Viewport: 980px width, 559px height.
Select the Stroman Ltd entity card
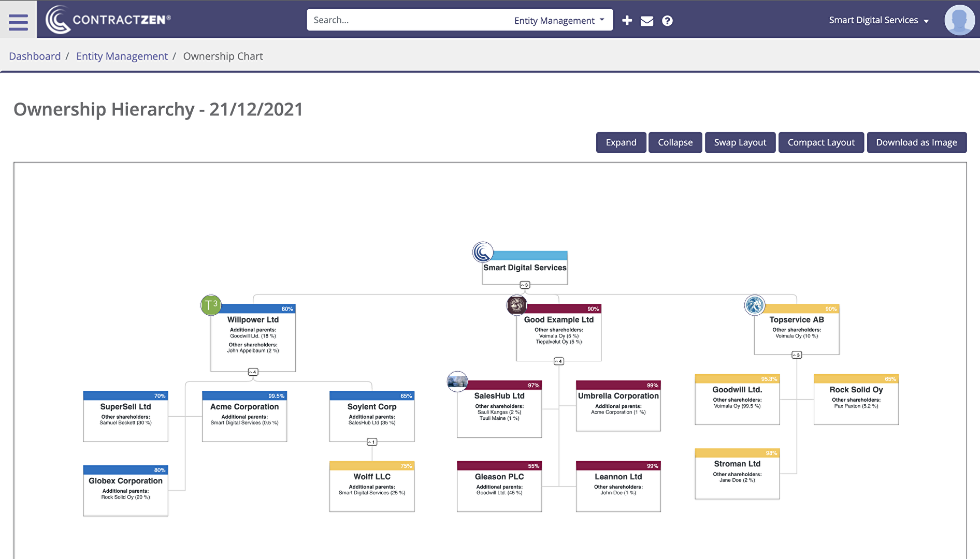coord(737,474)
